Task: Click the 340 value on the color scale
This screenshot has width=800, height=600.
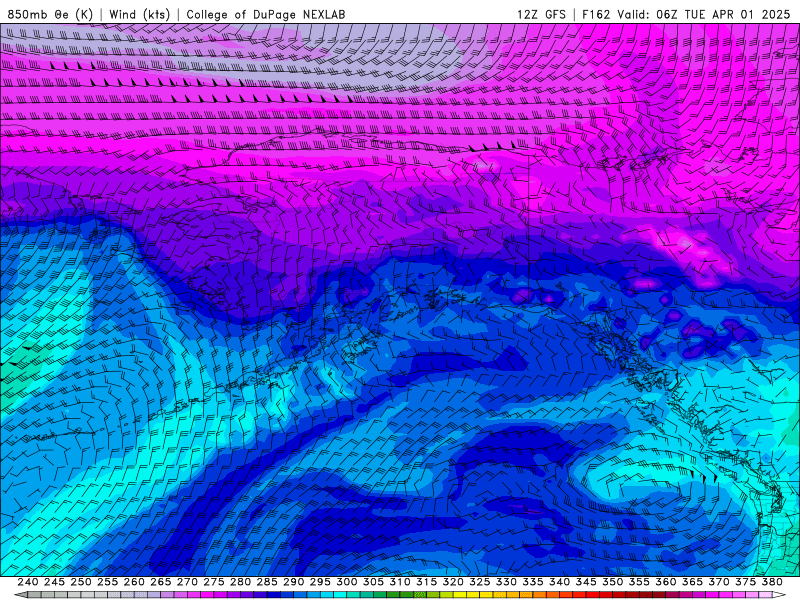Action: pos(560,582)
